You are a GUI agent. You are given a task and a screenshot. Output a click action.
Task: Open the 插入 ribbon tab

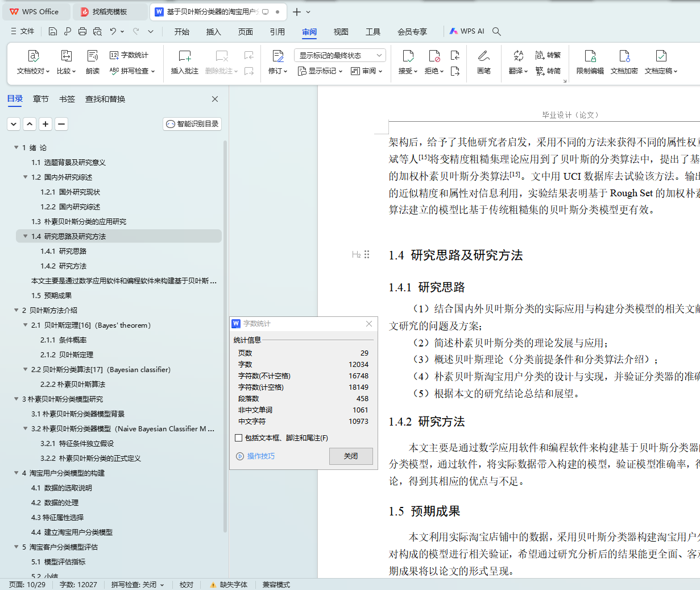(x=214, y=32)
